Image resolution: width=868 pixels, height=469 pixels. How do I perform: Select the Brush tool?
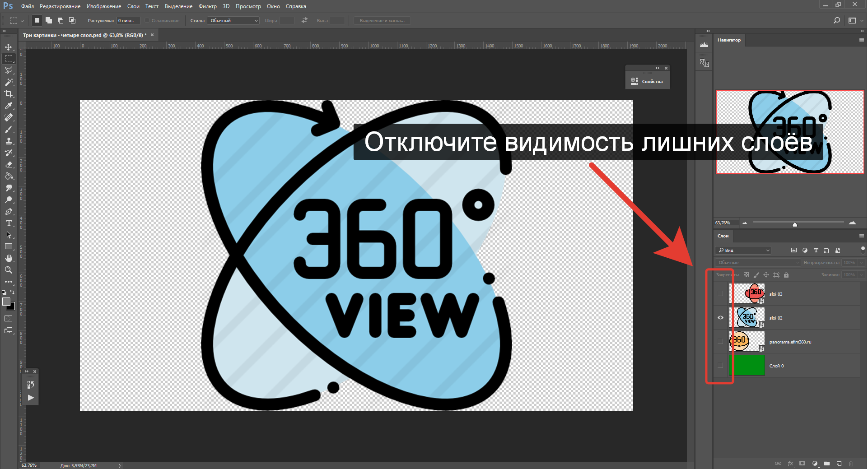pyautogui.click(x=9, y=129)
